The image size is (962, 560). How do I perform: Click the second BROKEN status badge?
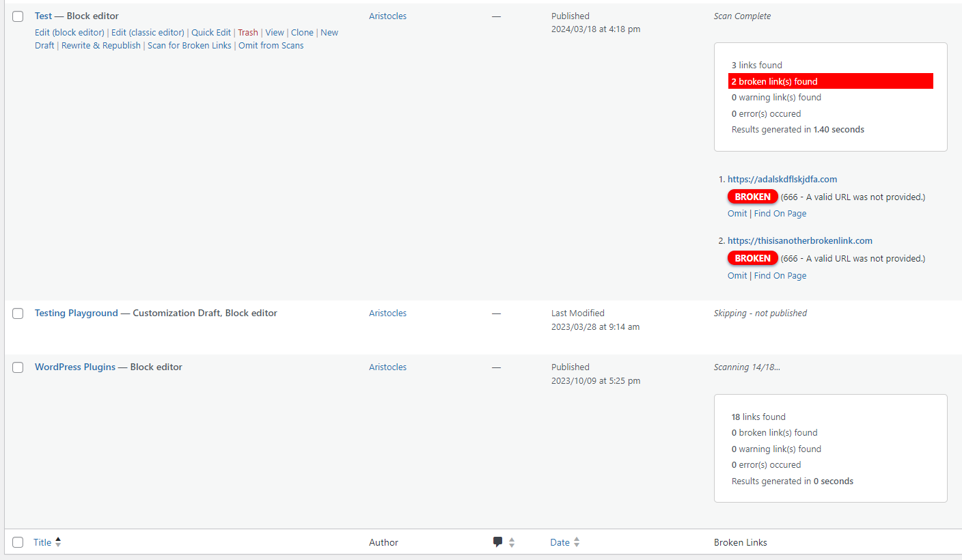point(752,257)
